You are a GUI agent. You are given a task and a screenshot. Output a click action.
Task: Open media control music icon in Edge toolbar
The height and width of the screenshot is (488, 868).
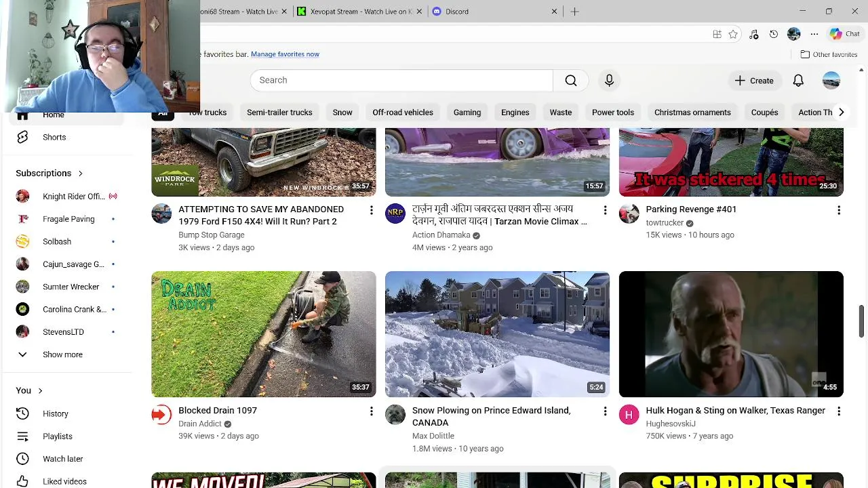753,34
